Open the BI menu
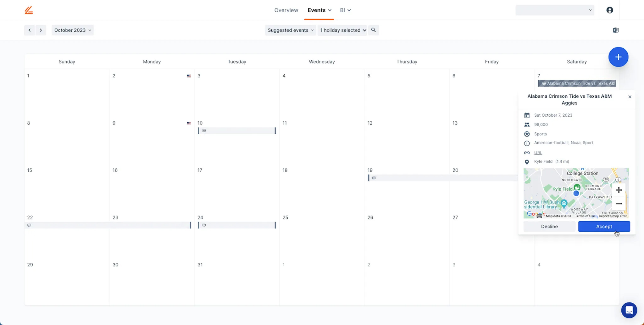Screen dimensions: 644x325 click(345, 10)
